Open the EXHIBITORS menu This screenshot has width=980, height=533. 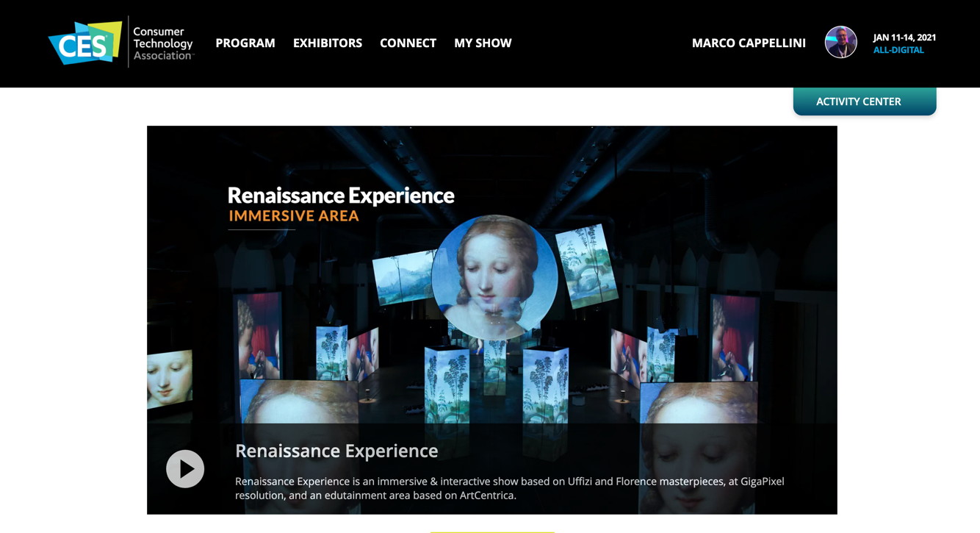328,43
